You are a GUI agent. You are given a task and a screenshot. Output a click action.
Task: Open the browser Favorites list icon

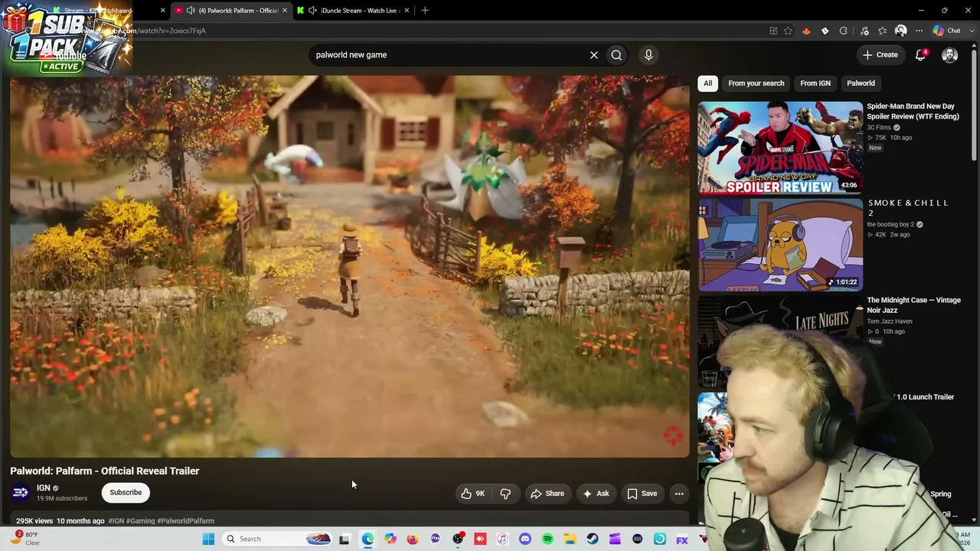click(883, 31)
